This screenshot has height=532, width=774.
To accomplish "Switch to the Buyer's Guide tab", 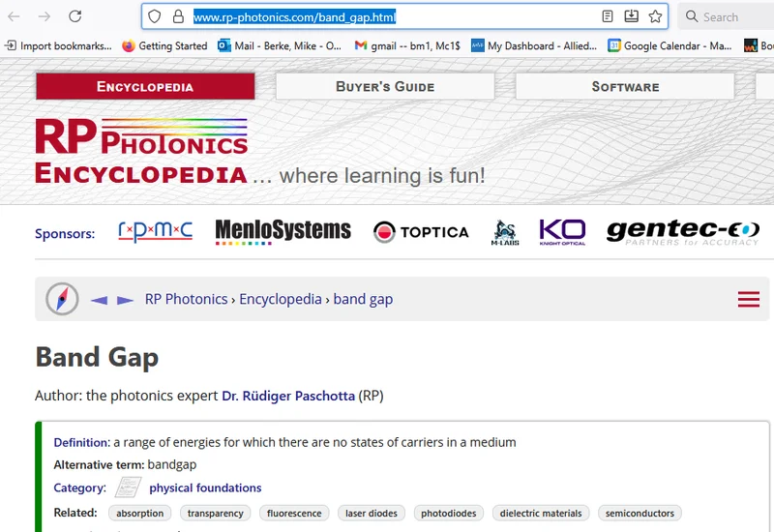I will 385,87.
